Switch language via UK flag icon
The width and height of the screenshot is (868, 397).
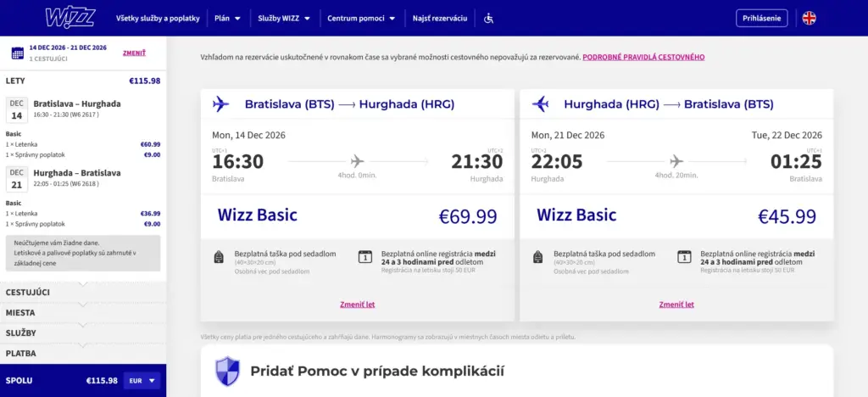pyautogui.click(x=810, y=19)
